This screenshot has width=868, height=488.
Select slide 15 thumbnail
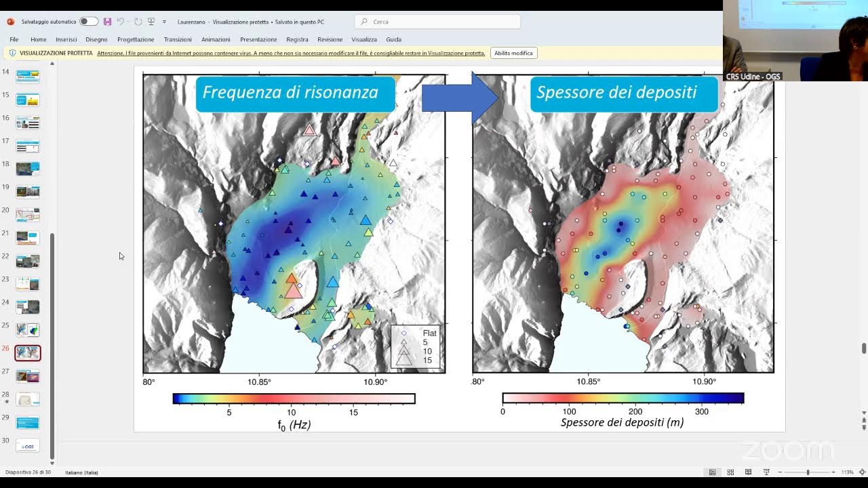coord(28,100)
